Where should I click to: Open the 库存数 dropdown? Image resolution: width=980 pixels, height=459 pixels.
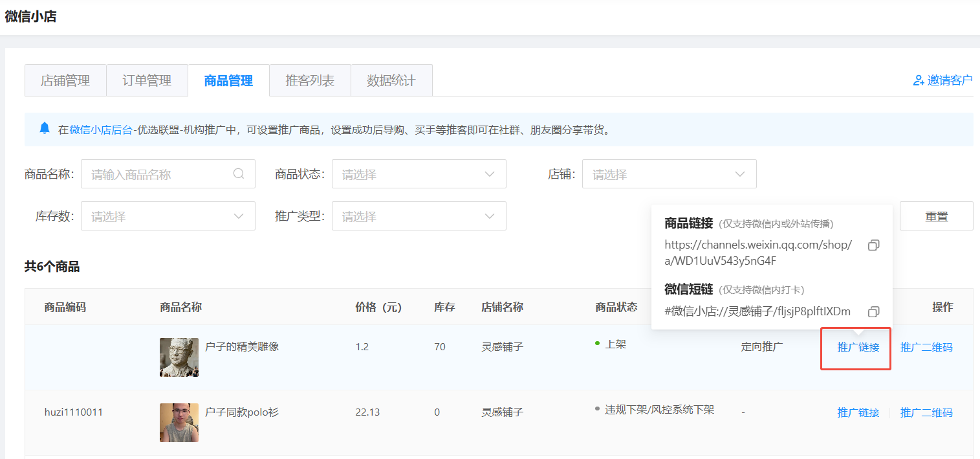pyautogui.click(x=168, y=216)
